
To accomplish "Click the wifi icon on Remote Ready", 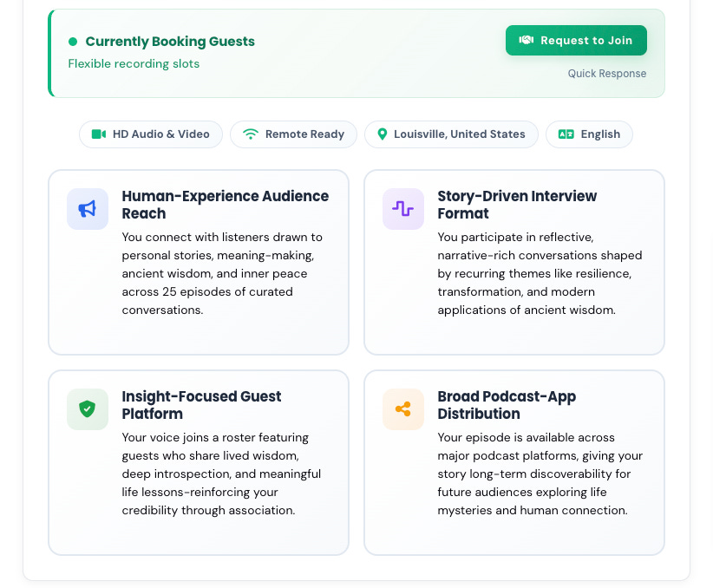I will click(x=251, y=134).
